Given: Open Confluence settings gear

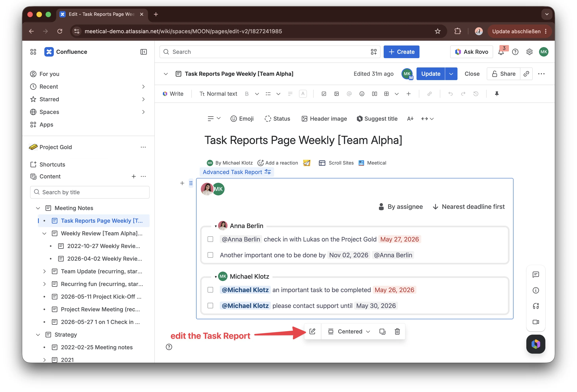Looking at the screenshot, I should click(x=529, y=52).
